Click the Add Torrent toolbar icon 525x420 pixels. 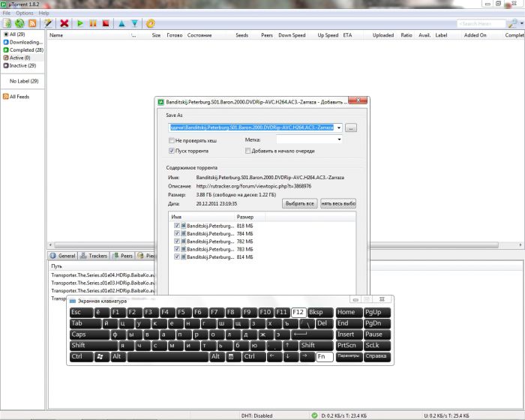pyautogui.click(x=7, y=23)
